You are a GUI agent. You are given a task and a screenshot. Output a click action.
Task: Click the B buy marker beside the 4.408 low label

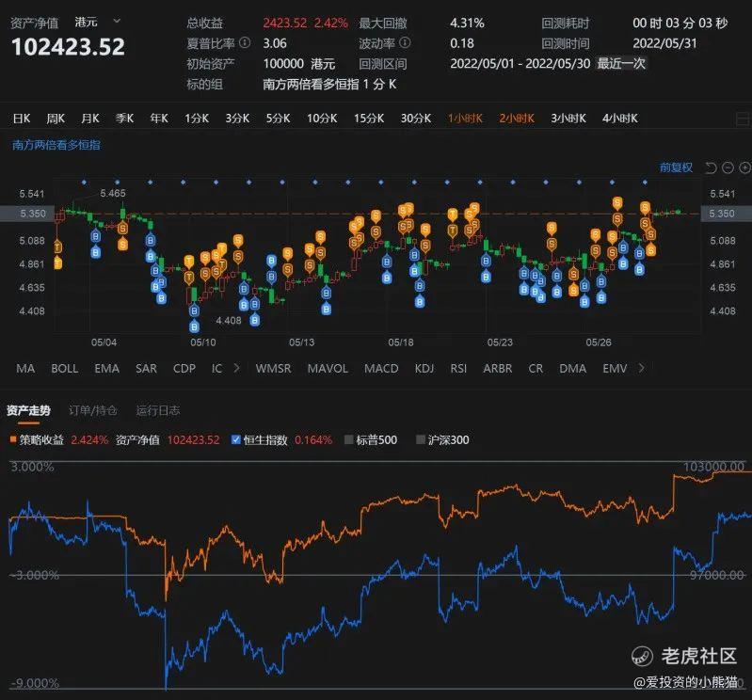pos(255,320)
